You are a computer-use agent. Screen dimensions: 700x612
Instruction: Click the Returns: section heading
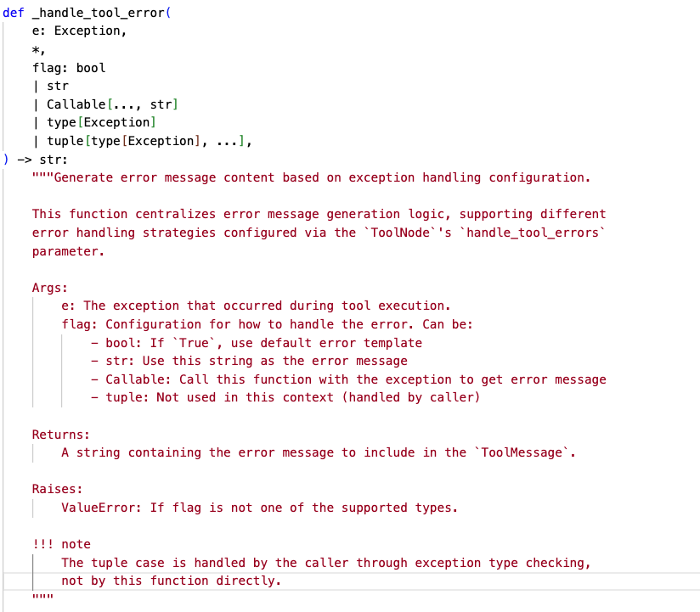click(x=60, y=435)
